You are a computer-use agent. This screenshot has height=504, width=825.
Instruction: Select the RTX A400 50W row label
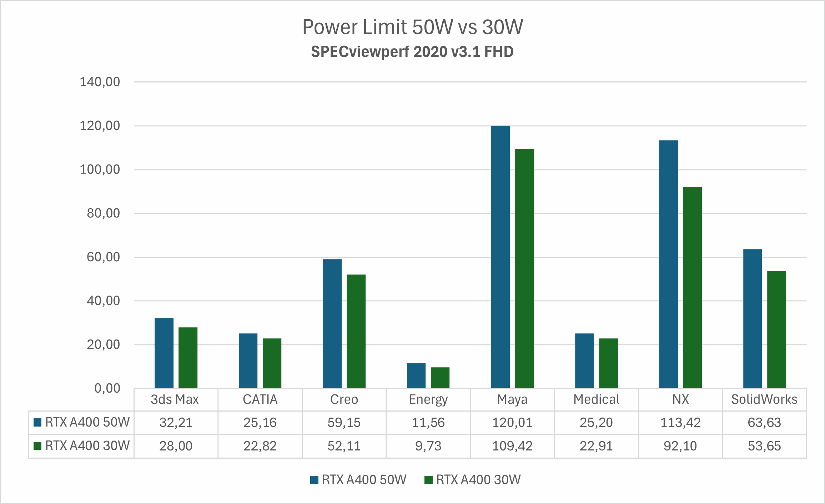pyautogui.click(x=87, y=422)
